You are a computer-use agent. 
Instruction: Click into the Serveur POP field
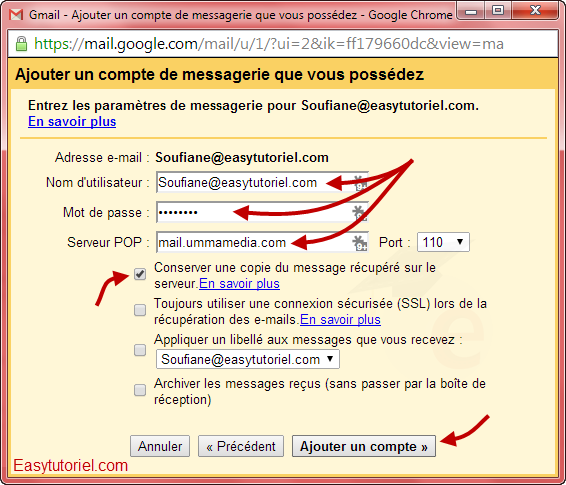click(262, 242)
